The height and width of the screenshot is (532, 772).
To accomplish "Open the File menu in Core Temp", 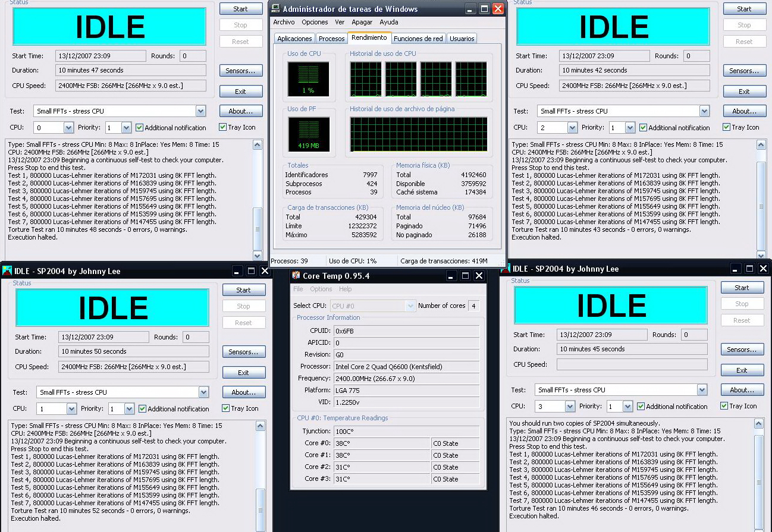I will click(298, 289).
